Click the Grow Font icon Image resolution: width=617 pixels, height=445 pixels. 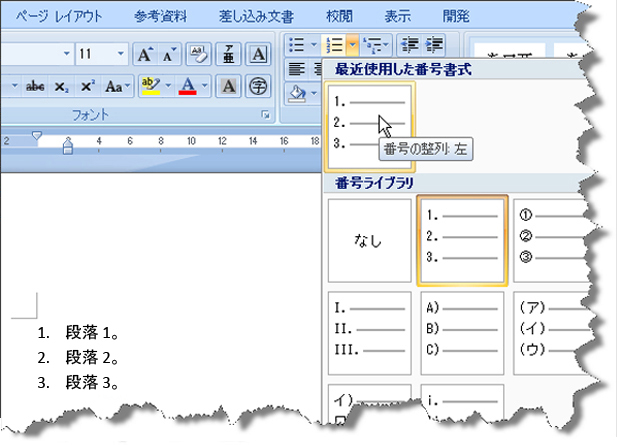click(x=145, y=54)
